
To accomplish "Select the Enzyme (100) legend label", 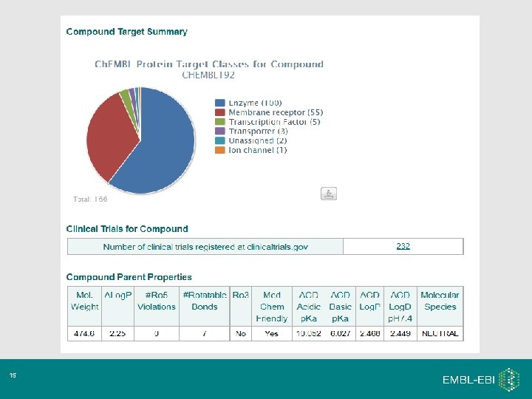I will point(255,103).
